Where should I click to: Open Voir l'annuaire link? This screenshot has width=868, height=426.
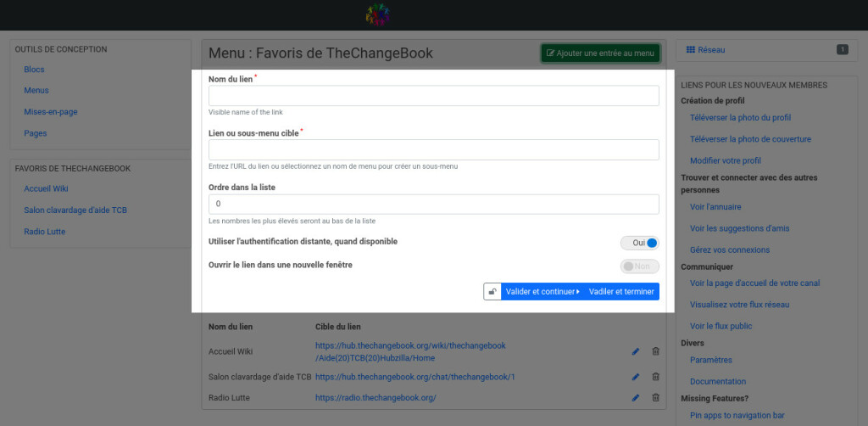[715, 206]
